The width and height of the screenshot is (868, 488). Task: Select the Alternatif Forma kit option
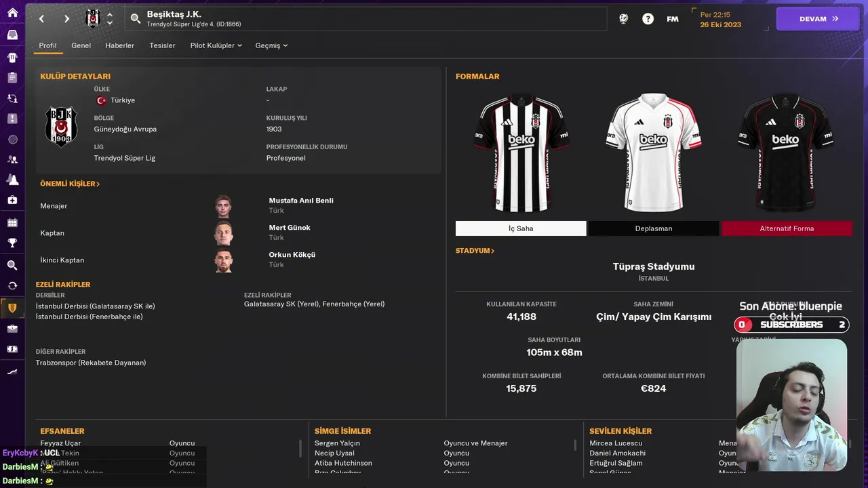(787, 228)
